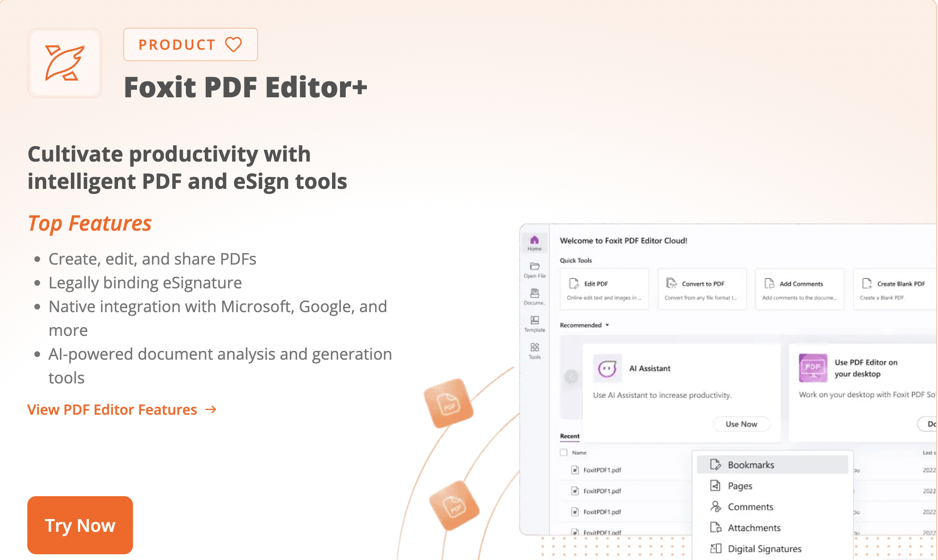Screen dimensions: 938x560
Task: Select Pages in the popup menu
Action: click(x=772, y=486)
